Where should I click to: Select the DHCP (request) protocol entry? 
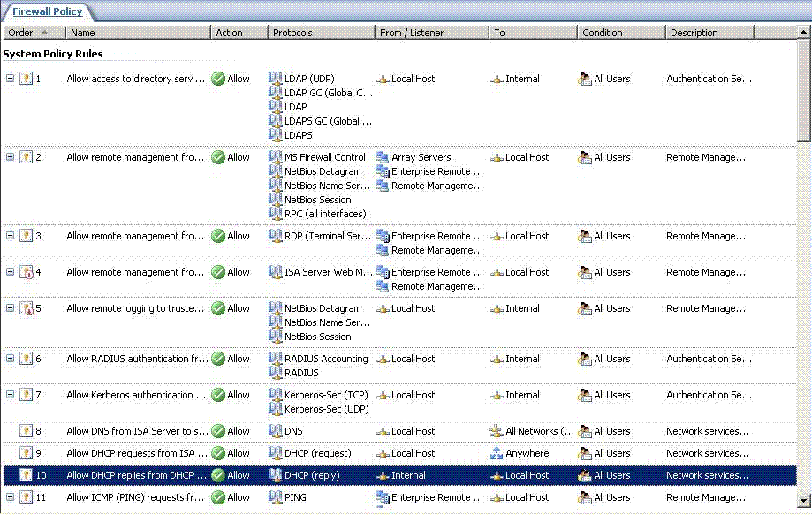(317, 453)
